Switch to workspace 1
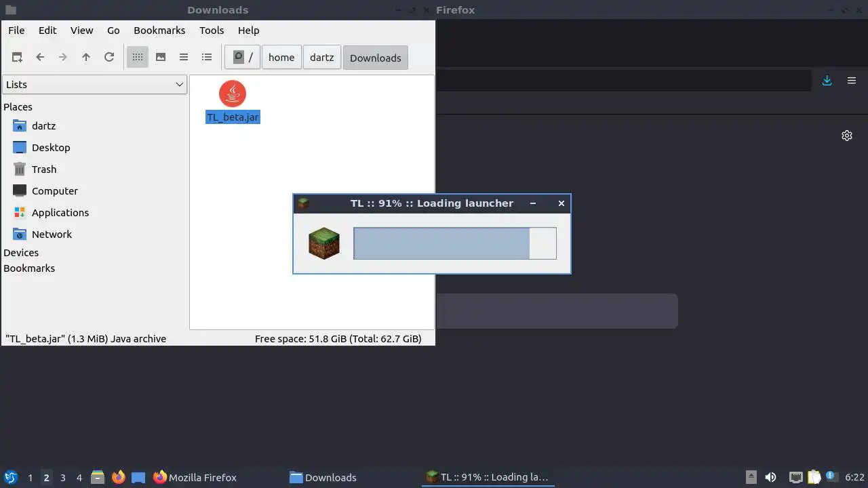Viewport: 868px width, 488px height. click(30, 478)
